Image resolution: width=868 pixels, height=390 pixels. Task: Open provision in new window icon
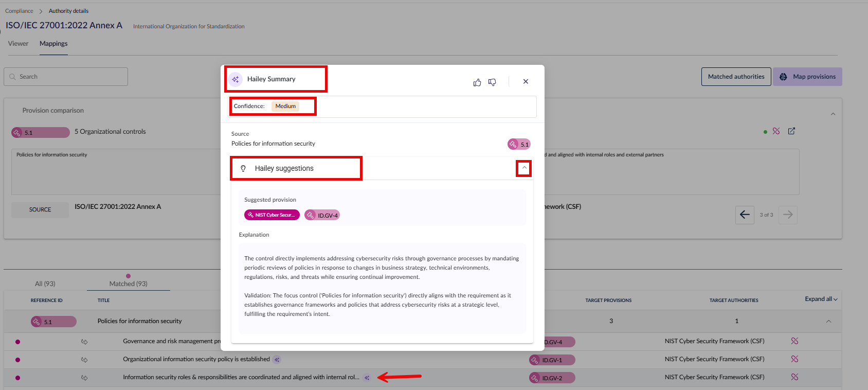tap(791, 131)
